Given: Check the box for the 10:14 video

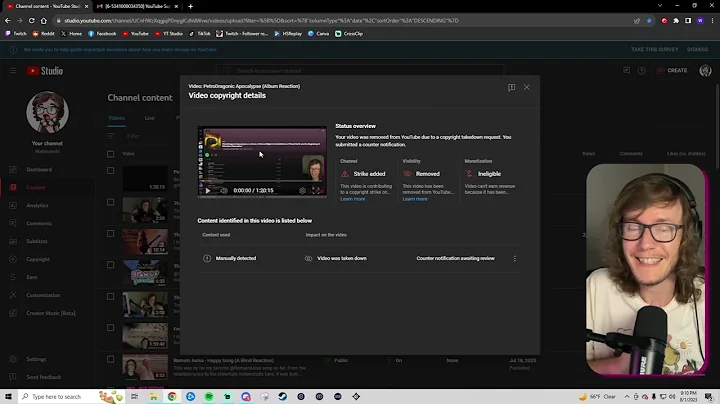Looking at the screenshot, I should [111, 234].
